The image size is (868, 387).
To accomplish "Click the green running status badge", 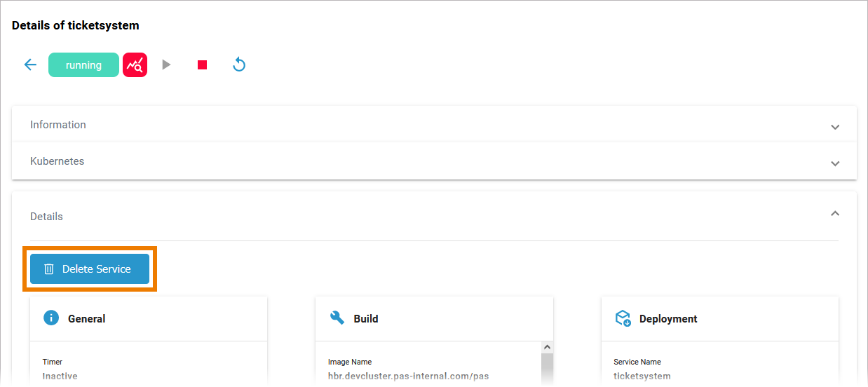I will point(83,65).
